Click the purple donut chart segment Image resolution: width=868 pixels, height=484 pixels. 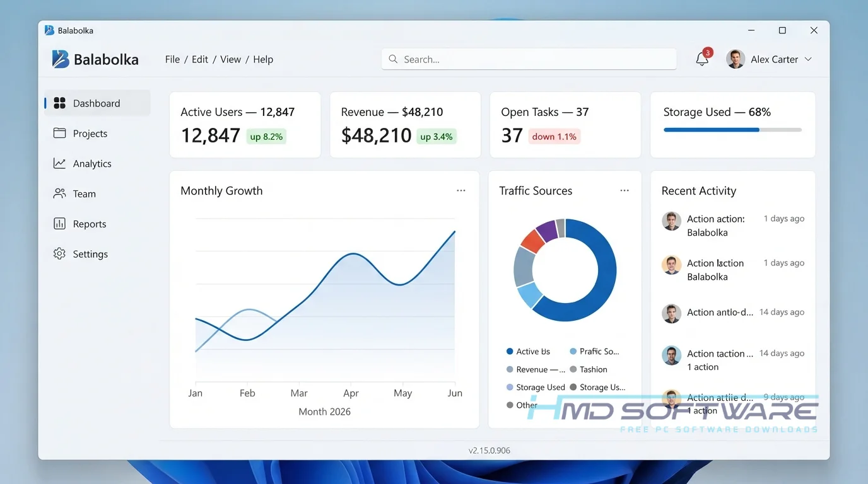[x=547, y=231]
